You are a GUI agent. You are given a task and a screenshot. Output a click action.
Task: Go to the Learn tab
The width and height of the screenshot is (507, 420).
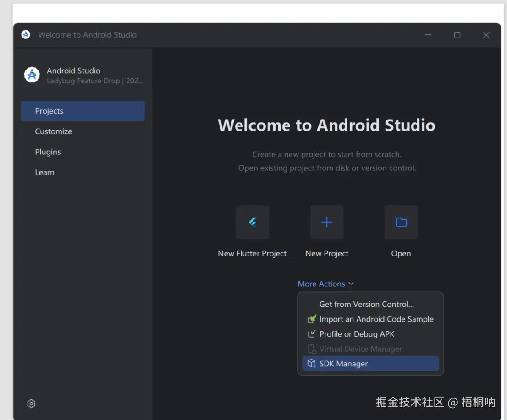tap(83, 172)
